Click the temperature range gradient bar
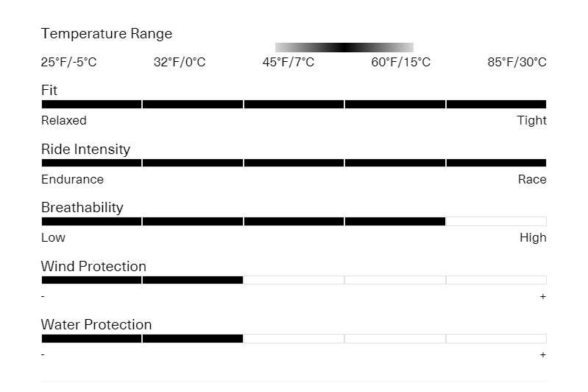Image resolution: width=588 pixels, height=392 pixels. (x=344, y=47)
